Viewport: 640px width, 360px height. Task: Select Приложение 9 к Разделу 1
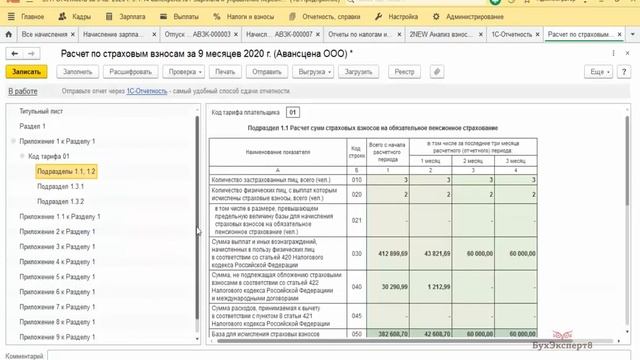(x=57, y=337)
